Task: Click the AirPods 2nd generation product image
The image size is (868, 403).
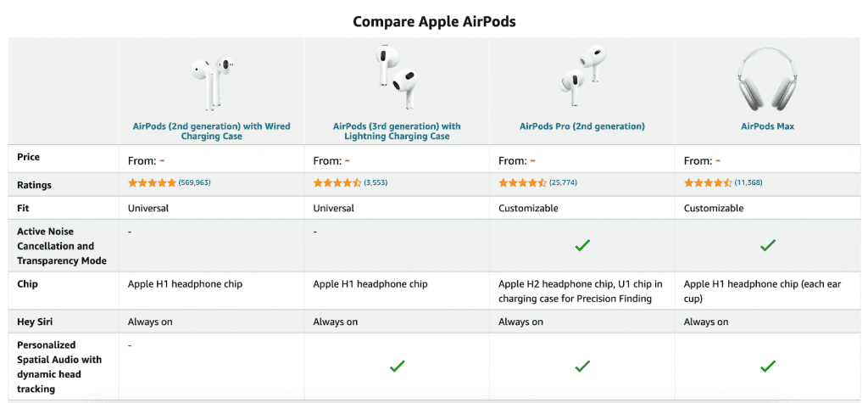Action: (x=211, y=81)
